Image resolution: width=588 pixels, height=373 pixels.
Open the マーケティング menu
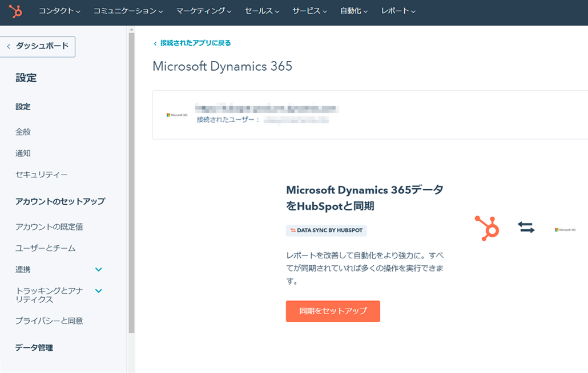point(204,11)
